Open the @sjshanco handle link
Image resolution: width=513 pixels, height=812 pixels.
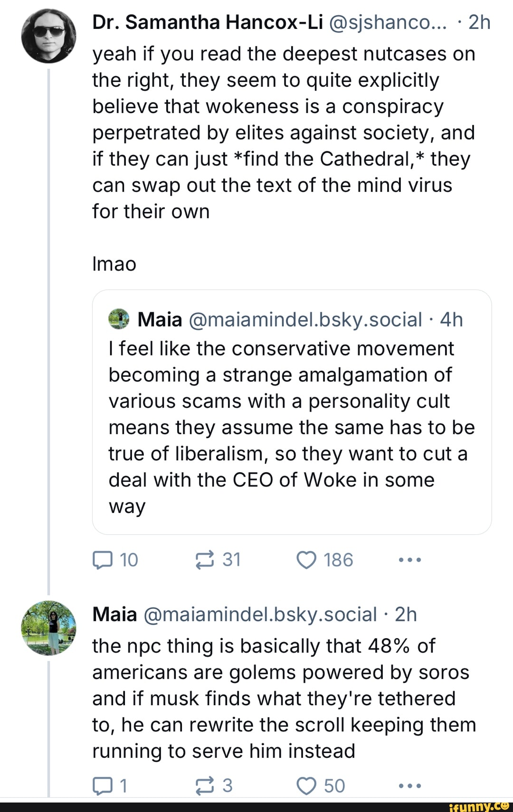(x=388, y=22)
